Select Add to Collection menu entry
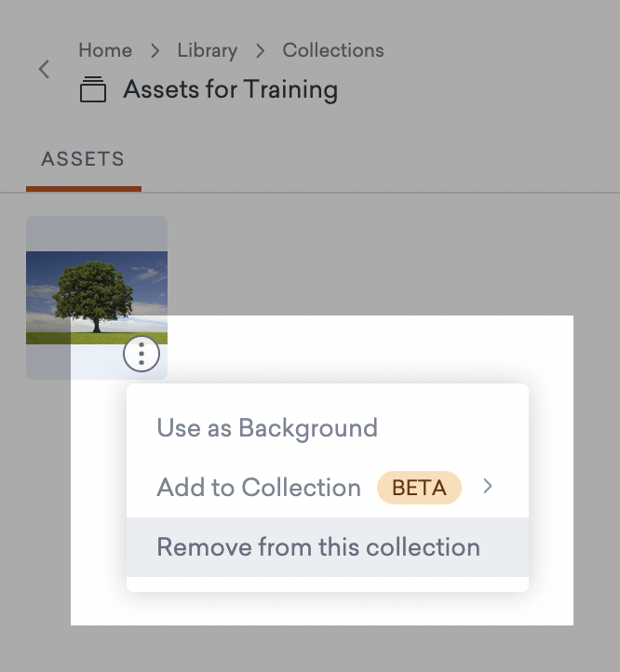Image resolution: width=620 pixels, height=672 pixels. (x=259, y=488)
